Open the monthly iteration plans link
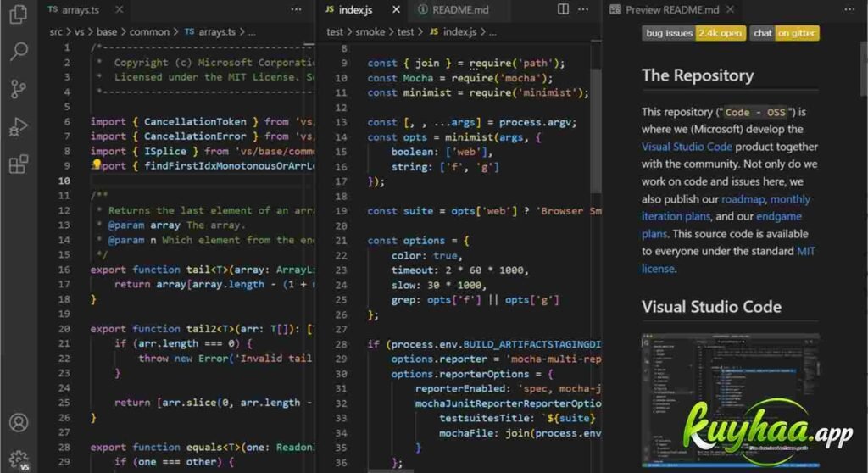The height and width of the screenshot is (473, 868). point(790,199)
